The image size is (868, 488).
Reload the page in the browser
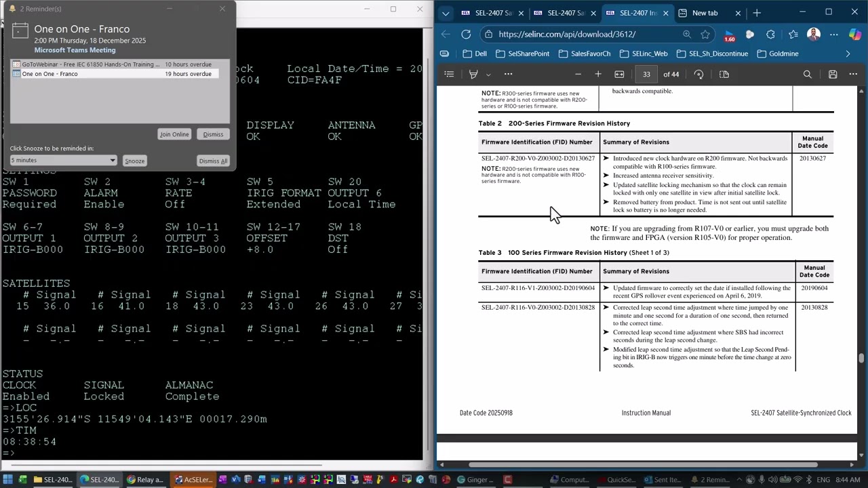click(466, 34)
